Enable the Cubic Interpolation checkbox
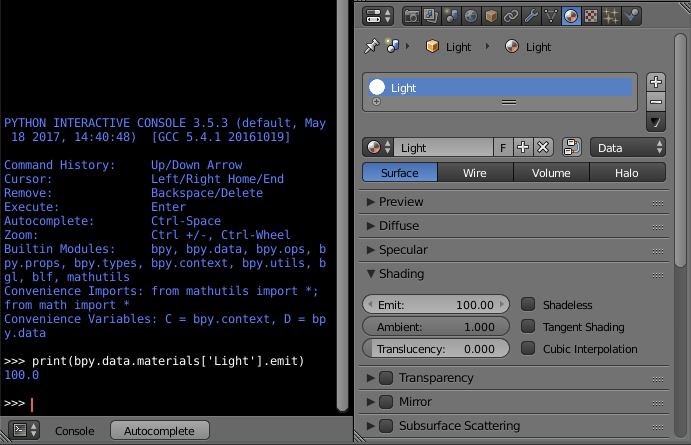Screen dimensions: 691x445 tap(528, 348)
